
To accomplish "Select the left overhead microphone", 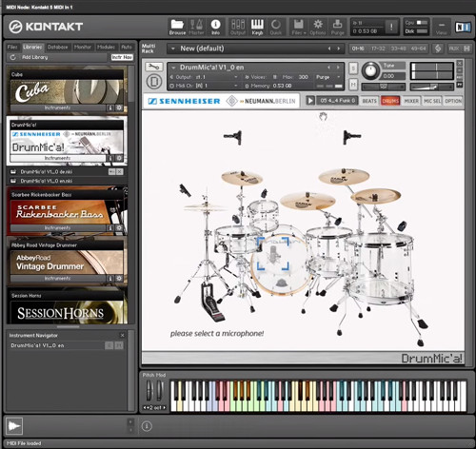I will (x=233, y=137).
